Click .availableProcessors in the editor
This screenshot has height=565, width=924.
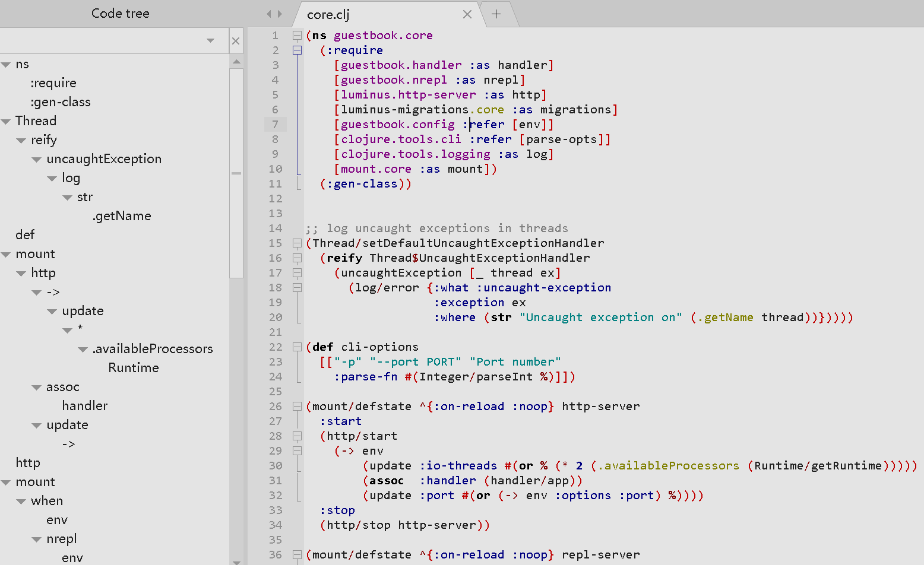669,466
